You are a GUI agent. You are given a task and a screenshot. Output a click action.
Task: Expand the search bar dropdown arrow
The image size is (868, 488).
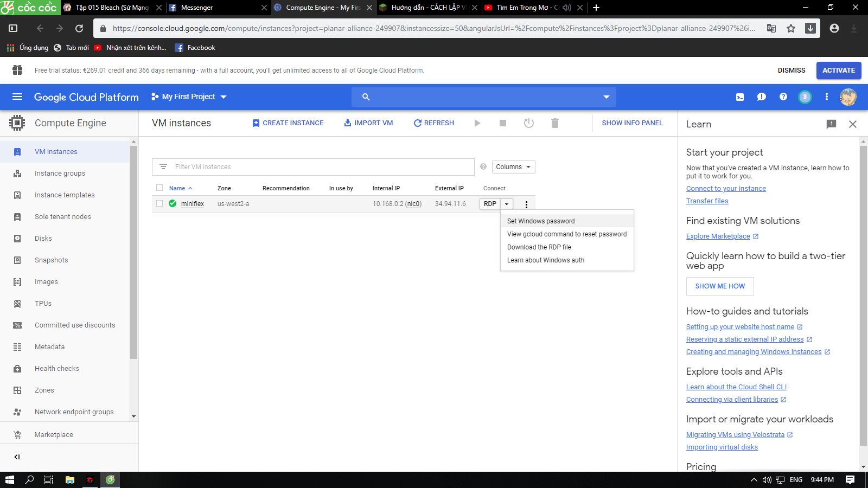click(606, 97)
